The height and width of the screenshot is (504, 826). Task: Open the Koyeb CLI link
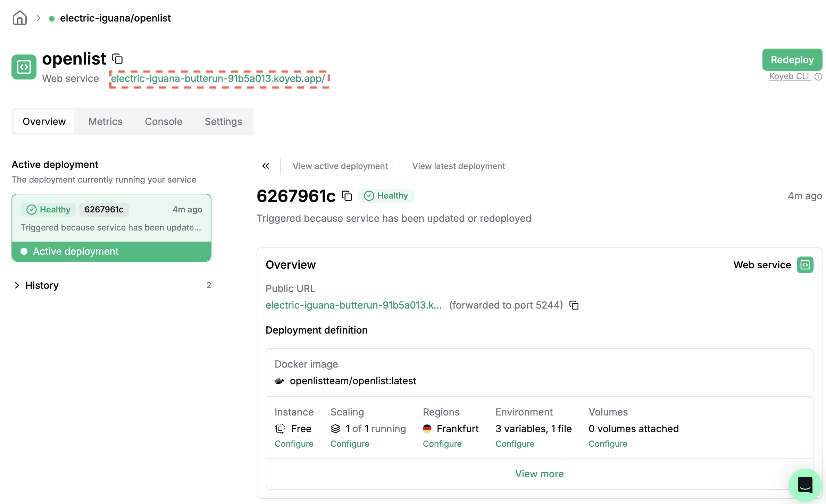[789, 76]
